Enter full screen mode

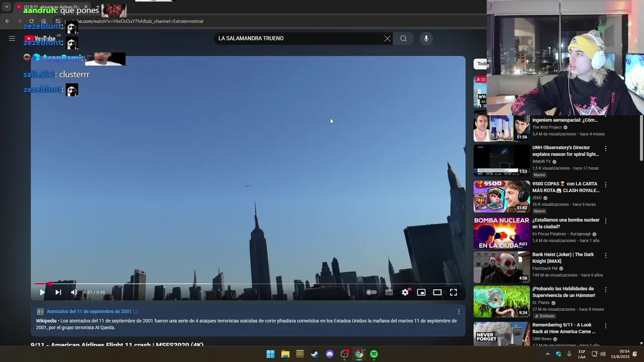453,292
